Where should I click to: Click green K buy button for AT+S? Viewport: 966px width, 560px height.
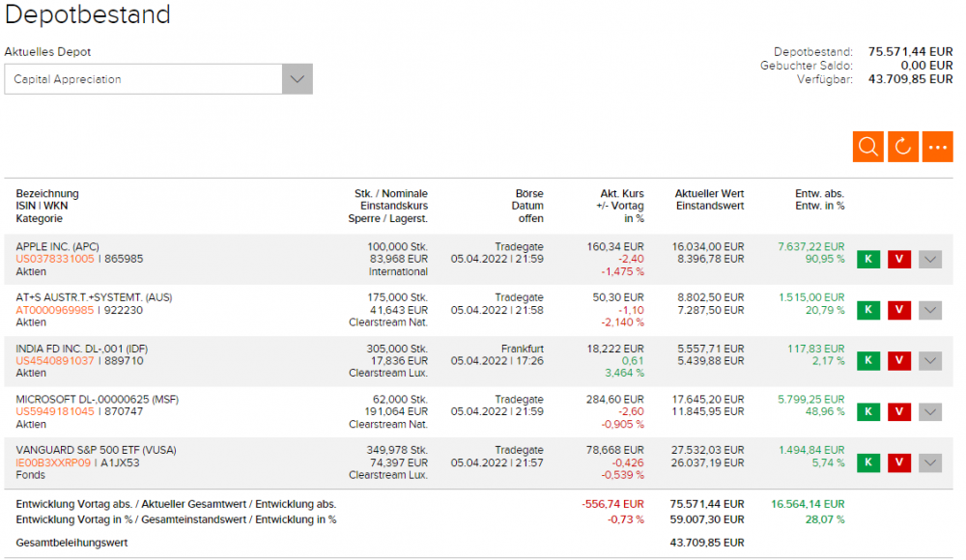point(868,310)
